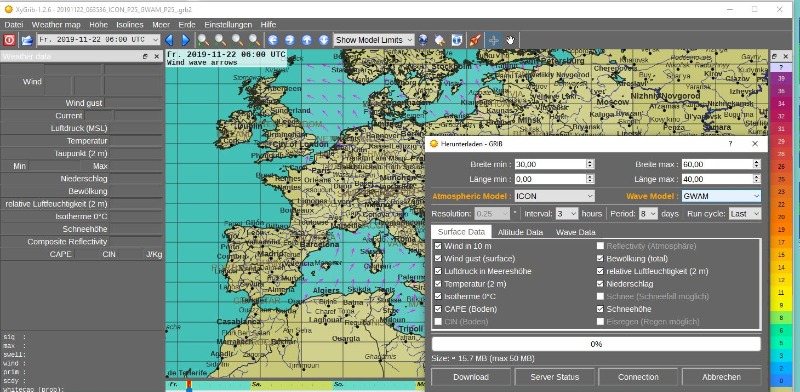Image resolution: width=800 pixels, height=392 pixels.
Task: Select the hand pan tool
Action: pos(510,40)
